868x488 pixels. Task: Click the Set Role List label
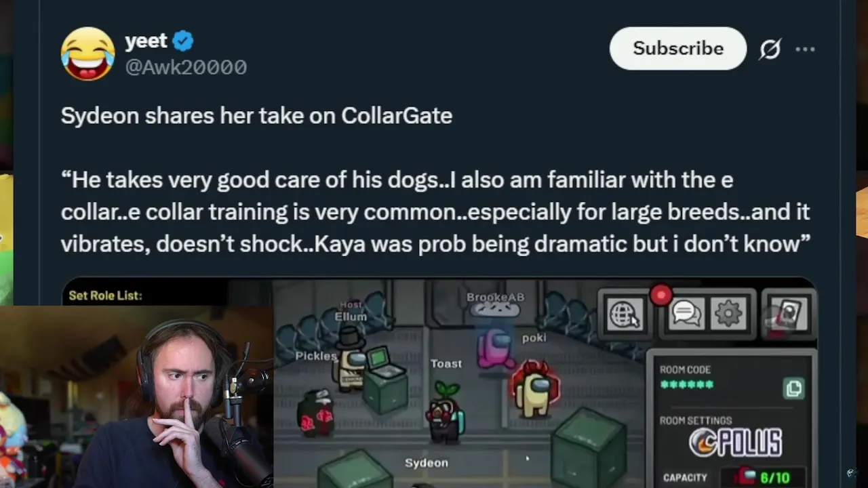(x=105, y=296)
